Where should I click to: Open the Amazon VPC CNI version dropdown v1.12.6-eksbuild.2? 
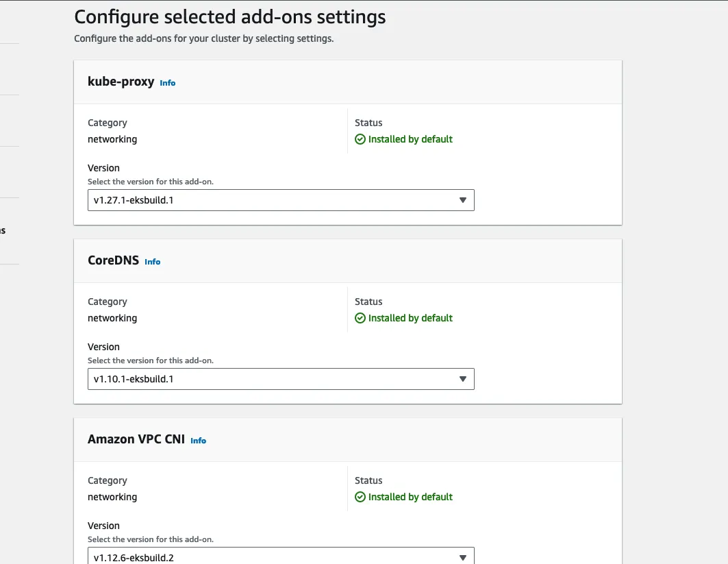[281, 556]
